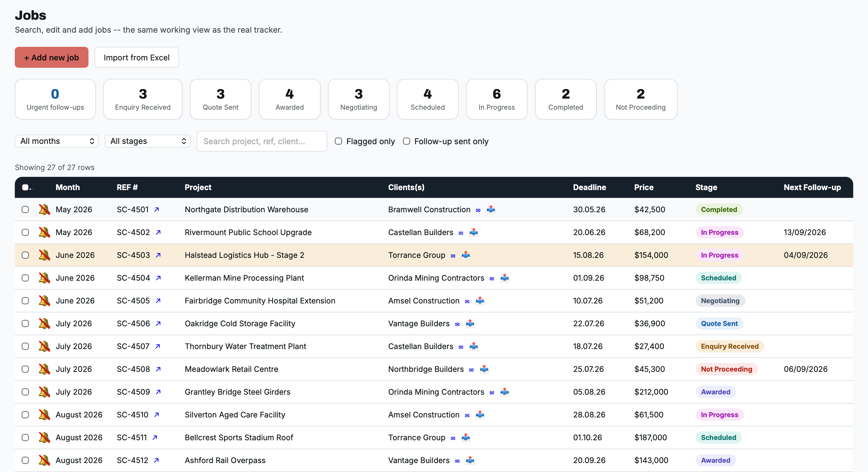
Task: Click inbox tray icon for Kellerman Mine row
Action: pos(504,278)
